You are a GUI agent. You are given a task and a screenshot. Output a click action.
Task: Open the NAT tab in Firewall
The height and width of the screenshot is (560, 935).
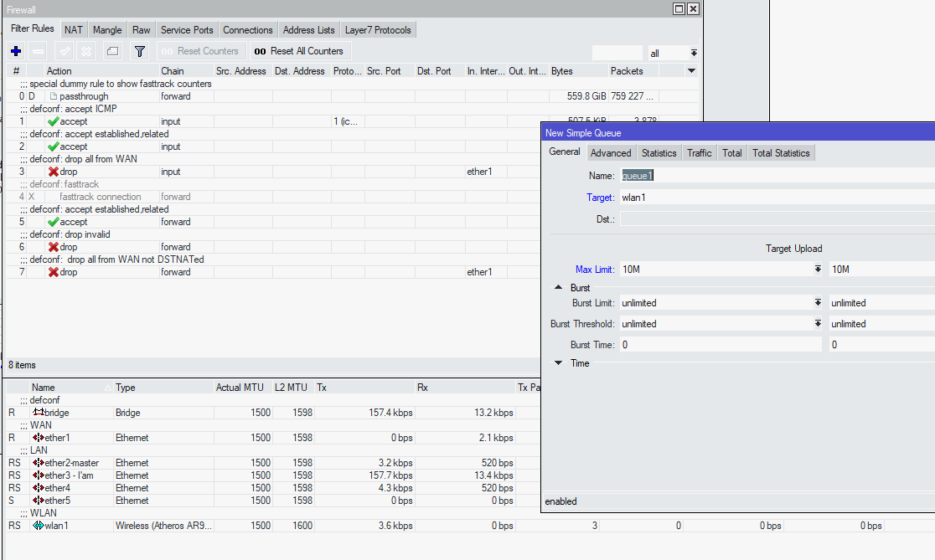(x=73, y=28)
